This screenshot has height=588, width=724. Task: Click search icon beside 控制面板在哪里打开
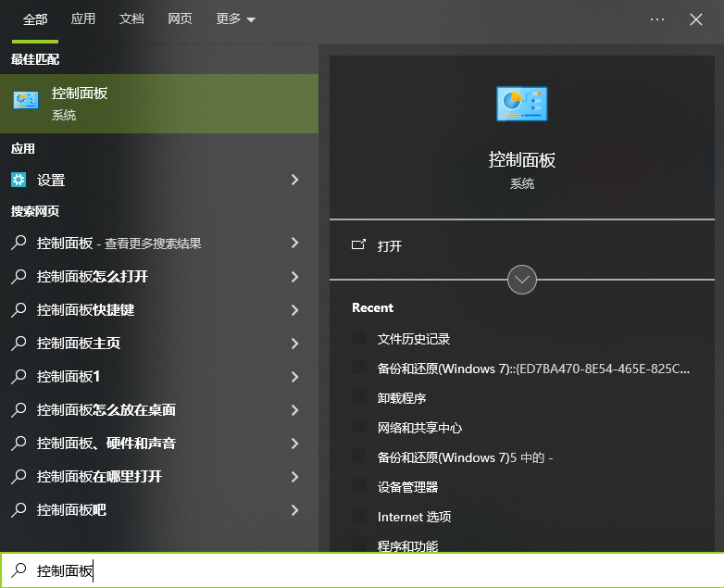19,475
